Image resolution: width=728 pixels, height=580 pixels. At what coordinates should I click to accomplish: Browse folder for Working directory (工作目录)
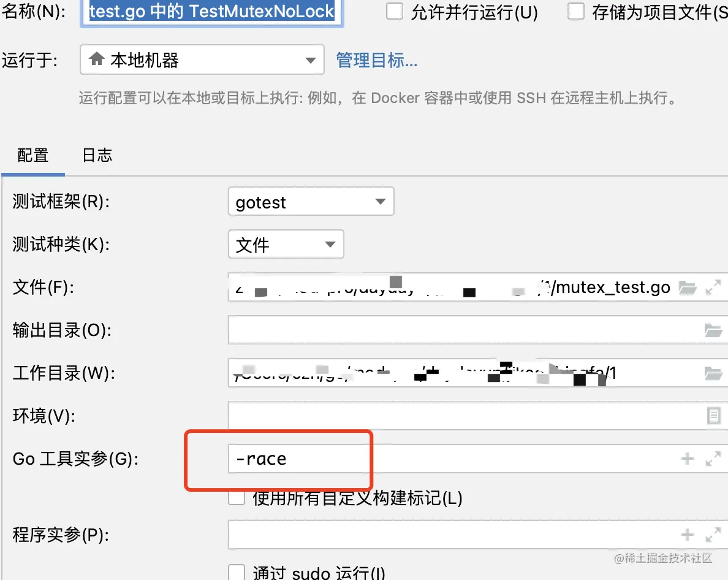click(713, 373)
